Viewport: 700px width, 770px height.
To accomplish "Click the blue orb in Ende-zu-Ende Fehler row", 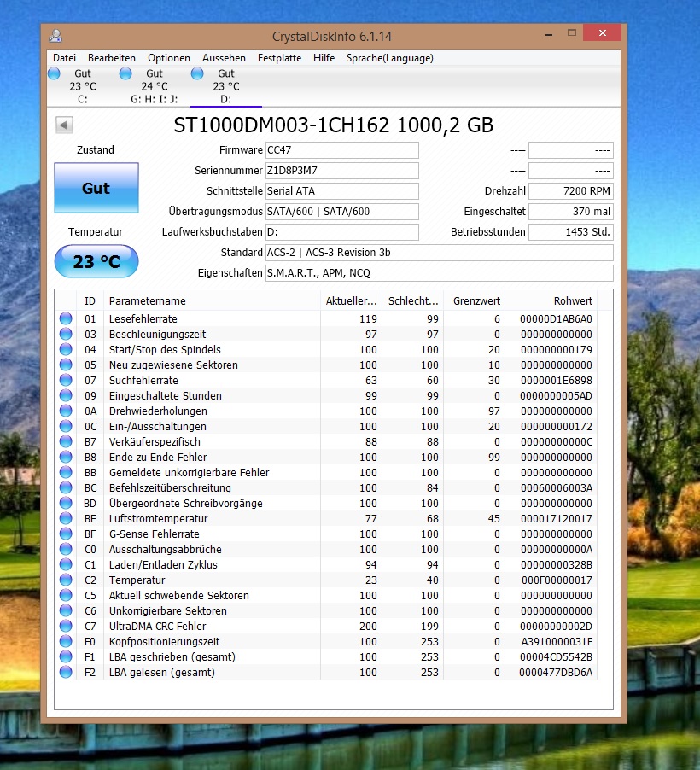I will click(x=66, y=457).
